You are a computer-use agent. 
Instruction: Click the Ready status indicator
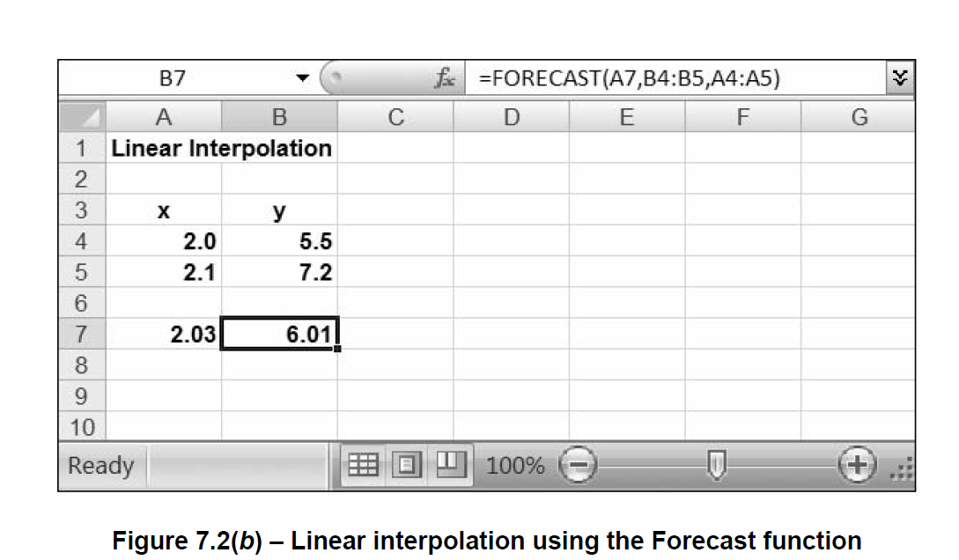pos(100,465)
